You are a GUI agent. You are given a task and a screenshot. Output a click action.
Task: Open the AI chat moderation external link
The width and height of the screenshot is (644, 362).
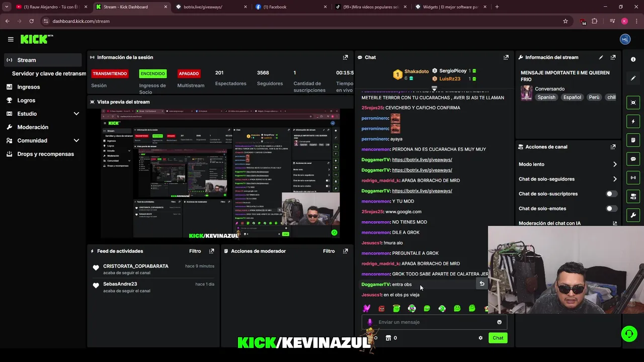614,223
